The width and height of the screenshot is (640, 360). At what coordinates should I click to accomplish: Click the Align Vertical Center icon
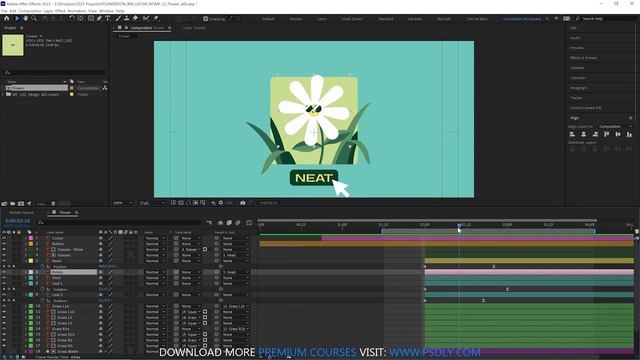(618, 134)
